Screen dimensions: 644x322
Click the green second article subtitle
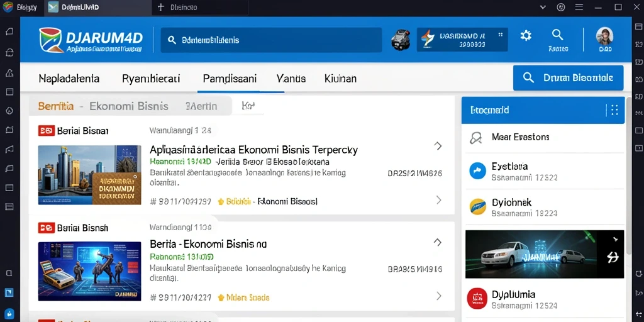coord(182,257)
